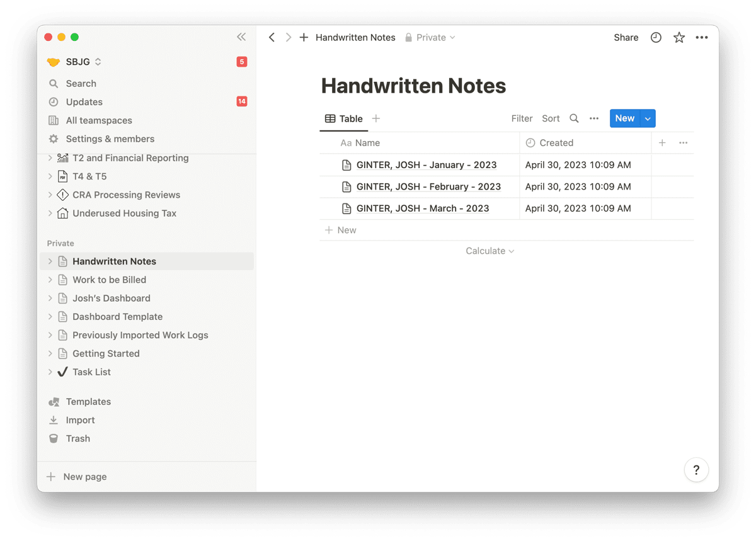Select Created date cell for February row

point(585,186)
